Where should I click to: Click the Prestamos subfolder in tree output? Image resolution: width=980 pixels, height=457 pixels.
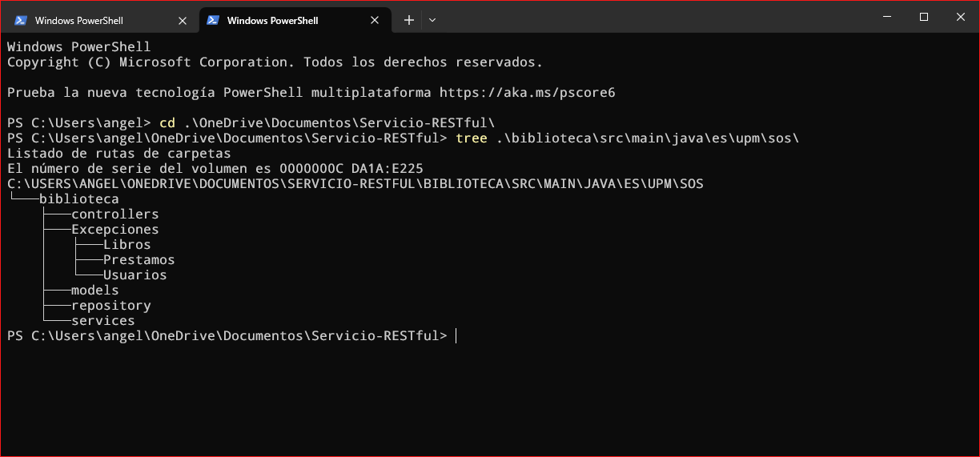[139, 260]
